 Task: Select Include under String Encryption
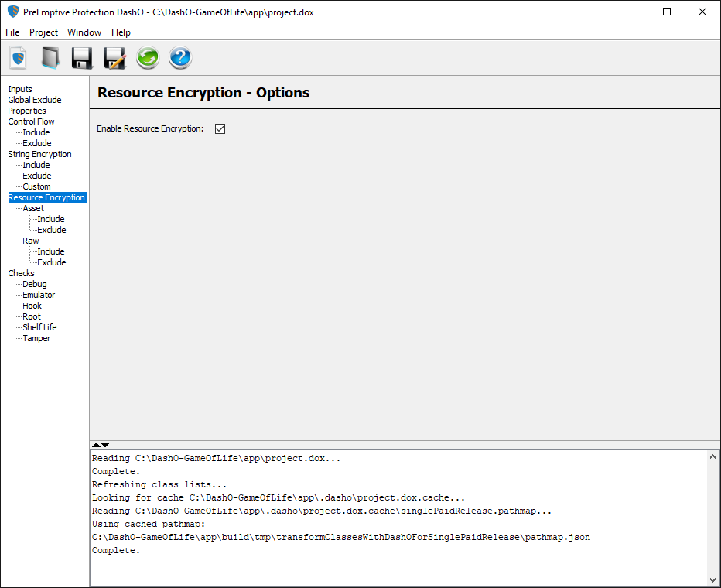[36, 165]
